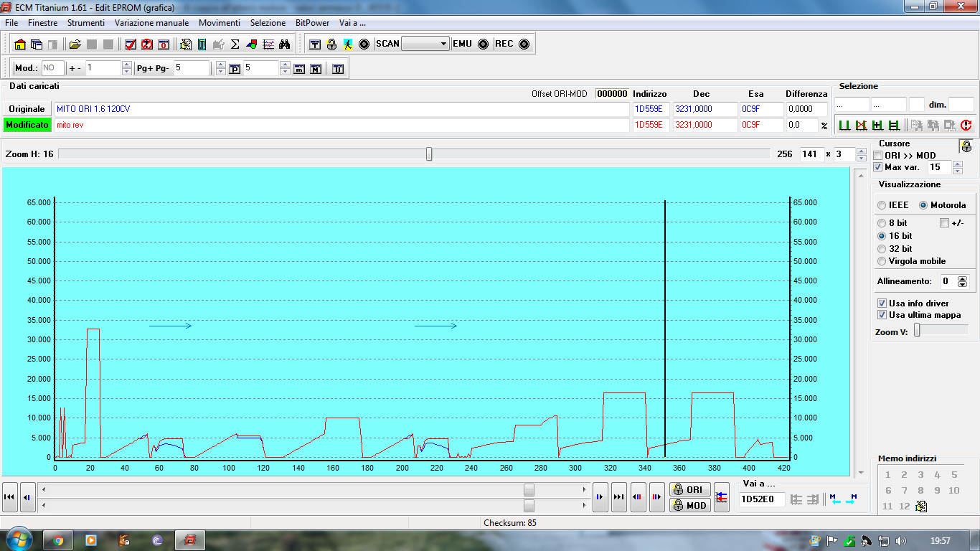
Task: Click the cascading windows toolbar icon
Action: pyautogui.click(x=37, y=44)
